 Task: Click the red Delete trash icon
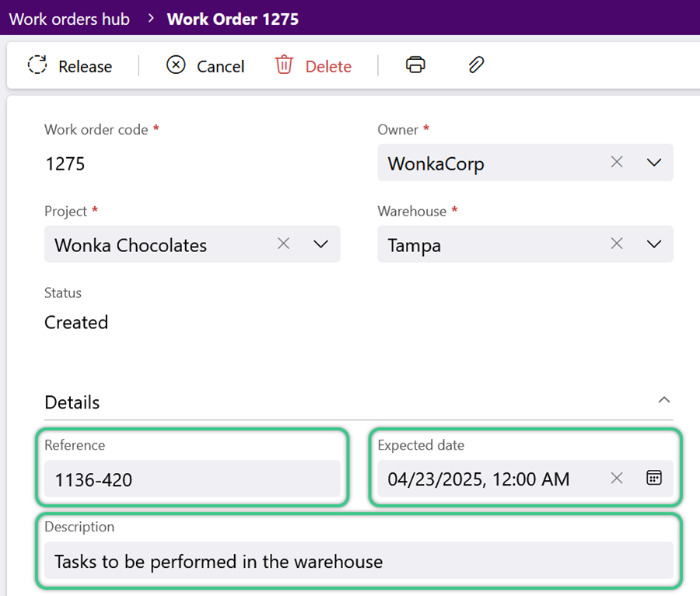(284, 65)
